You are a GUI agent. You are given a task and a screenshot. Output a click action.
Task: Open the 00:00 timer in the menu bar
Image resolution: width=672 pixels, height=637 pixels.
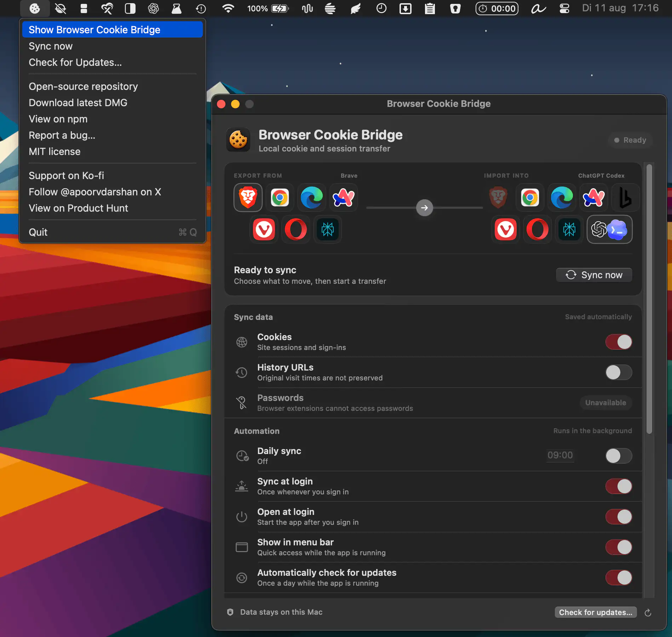(x=497, y=8)
